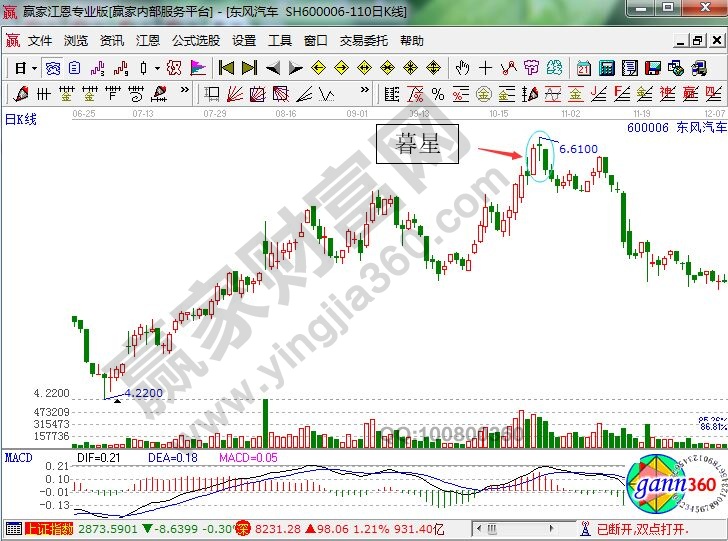Click the save floppy disk icon

pyautogui.click(x=654, y=68)
